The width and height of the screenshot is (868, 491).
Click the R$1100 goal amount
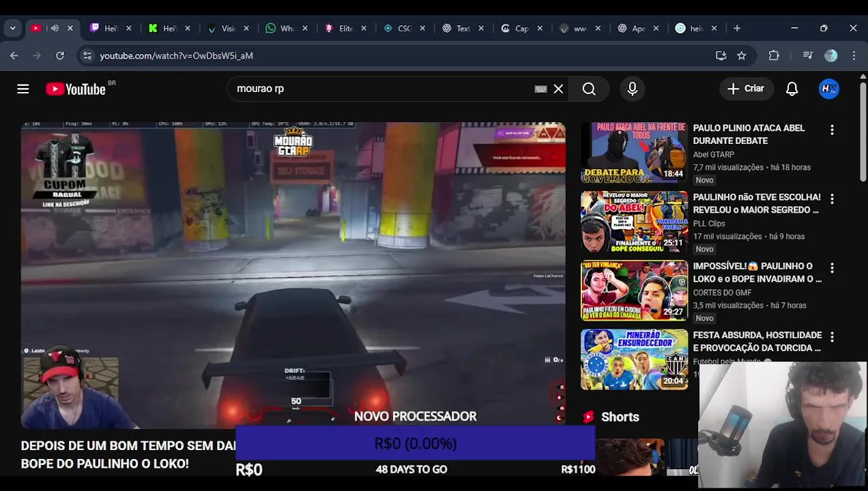click(578, 469)
